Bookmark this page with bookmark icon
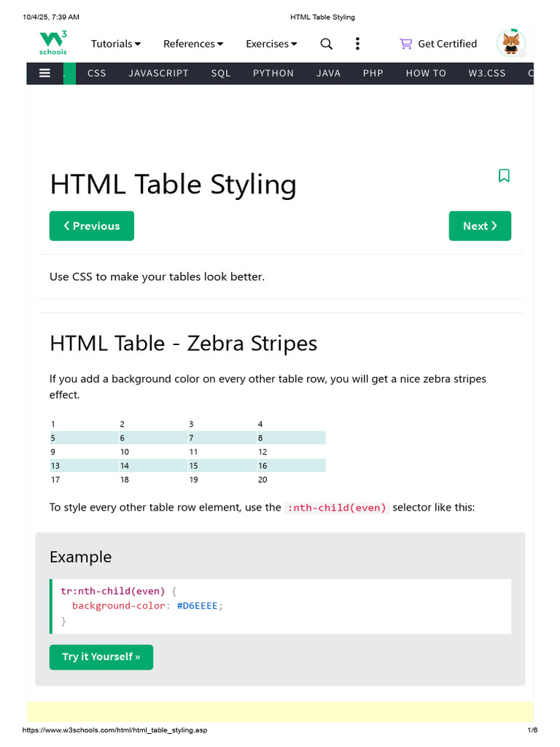This screenshot has height=747, width=560. point(504,175)
